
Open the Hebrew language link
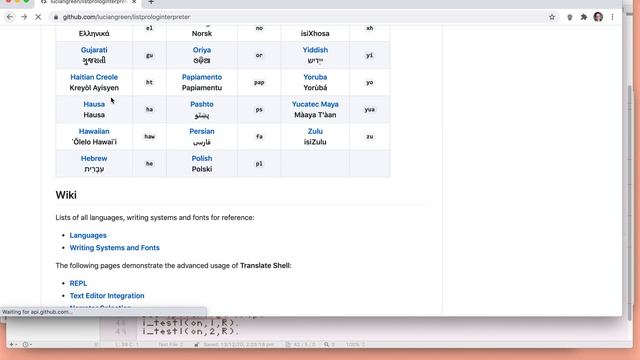tap(94, 158)
